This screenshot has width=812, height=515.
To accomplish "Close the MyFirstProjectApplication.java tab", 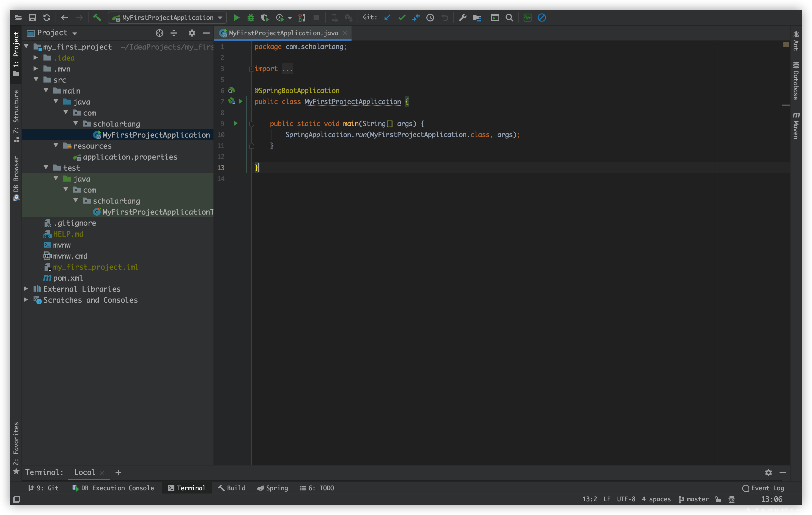I will pos(345,33).
